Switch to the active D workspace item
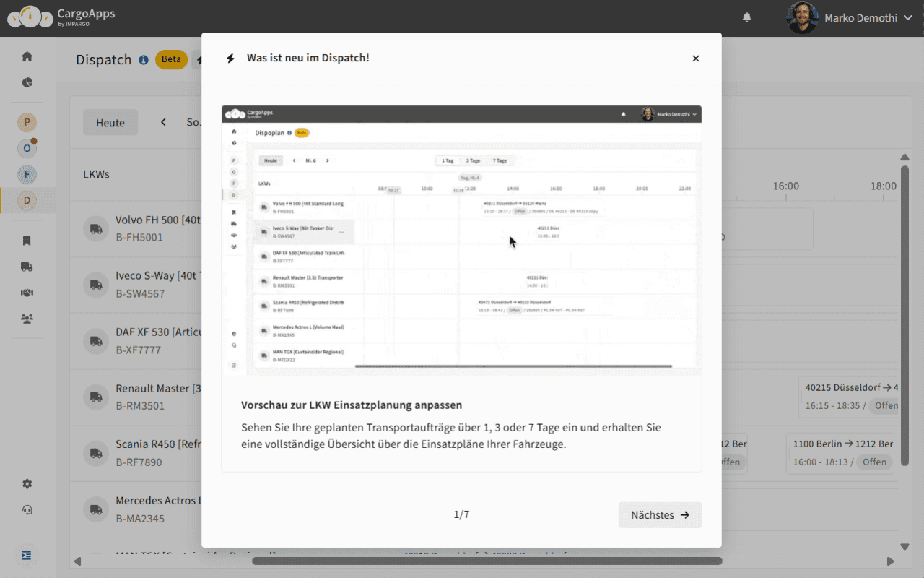Image resolution: width=924 pixels, height=578 pixels. 27,200
